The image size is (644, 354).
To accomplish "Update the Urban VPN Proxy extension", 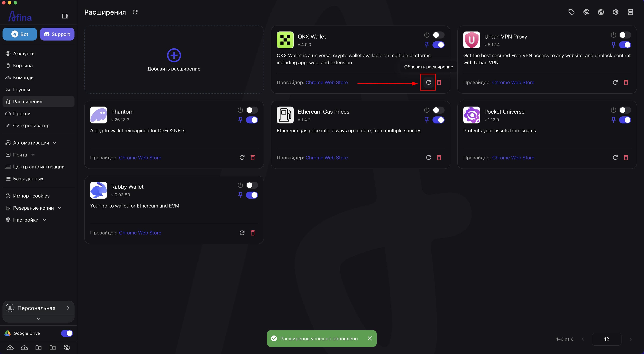I will tap(615, 82).
